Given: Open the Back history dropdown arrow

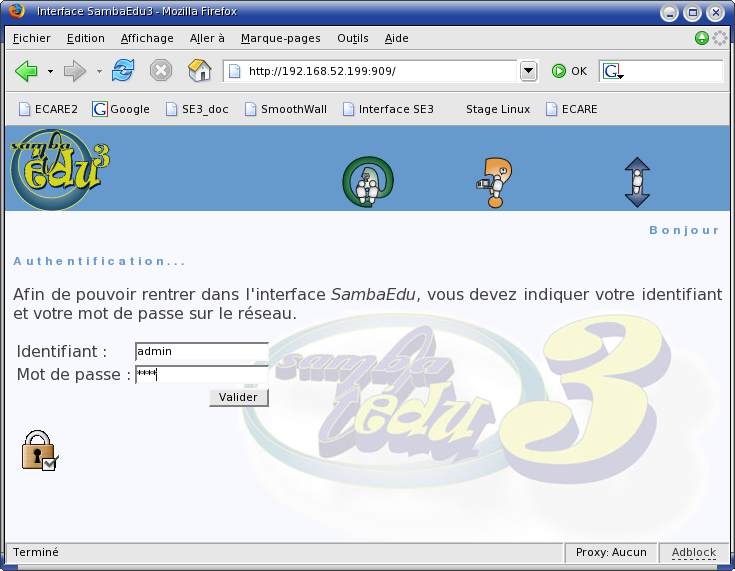Looking at the screenshot, I should 50,71.
